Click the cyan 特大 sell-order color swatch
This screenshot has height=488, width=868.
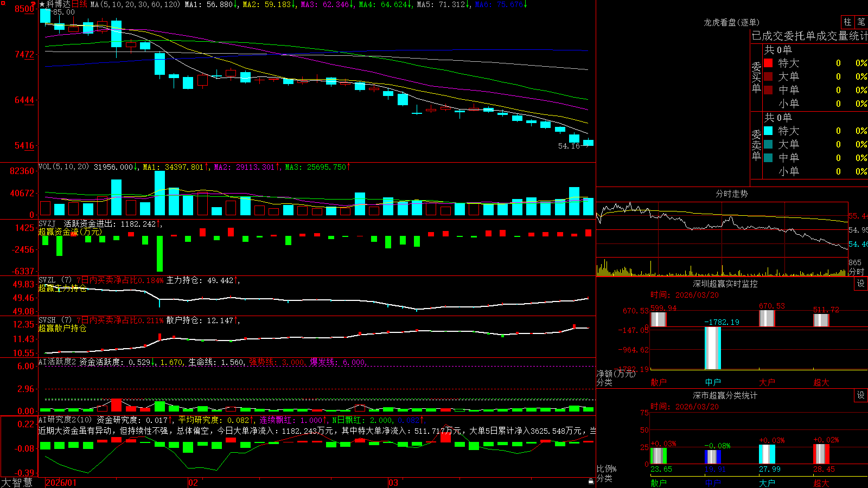coord(768,131)
